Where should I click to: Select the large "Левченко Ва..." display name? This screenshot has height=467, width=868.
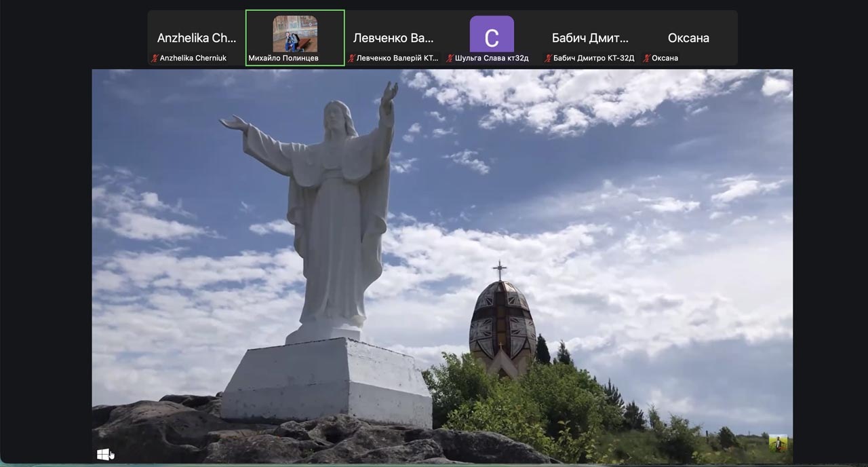tap(393, 38)
